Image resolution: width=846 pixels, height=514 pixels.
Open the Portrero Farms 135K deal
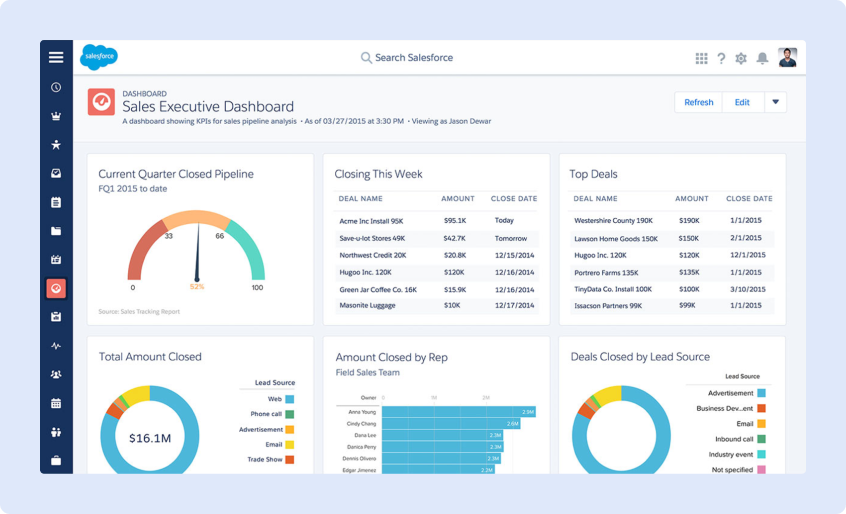[606, 272]
